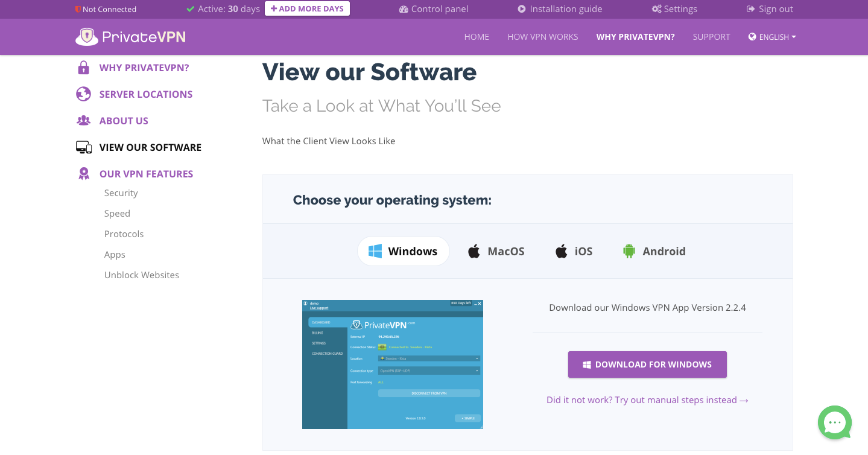
Task: Click the Settings gears icon
Action: [657, 9]
